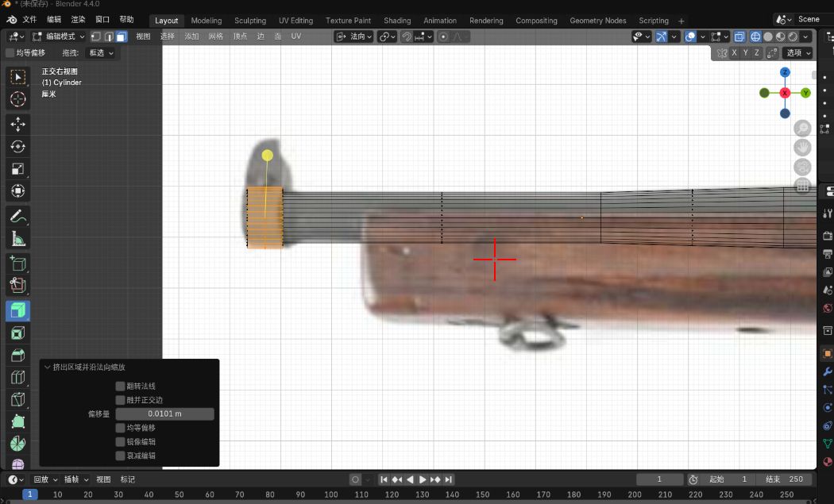Click the 结束 250 frame field
Image resolution: width=834 pixels, height=504 pixels.
click(785, 479)
